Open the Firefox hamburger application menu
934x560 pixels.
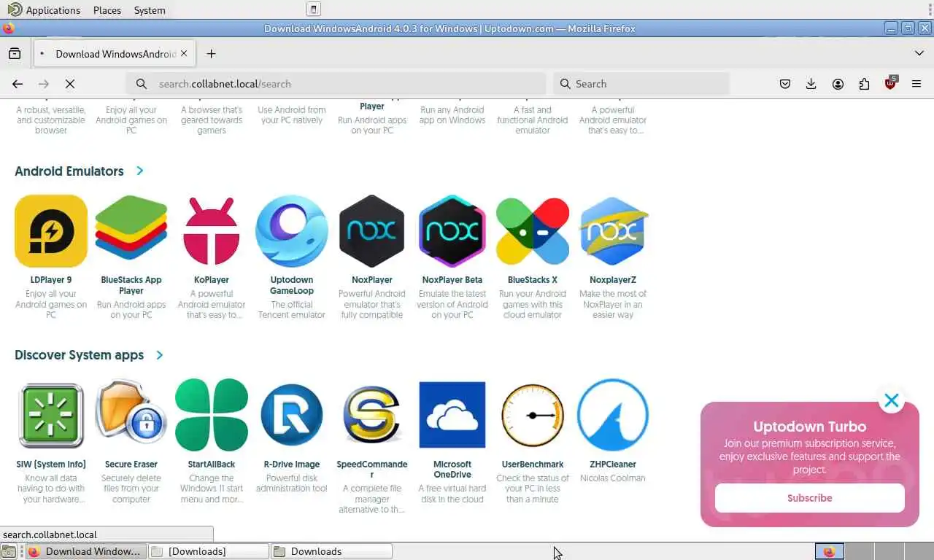(x=916, y=84)
